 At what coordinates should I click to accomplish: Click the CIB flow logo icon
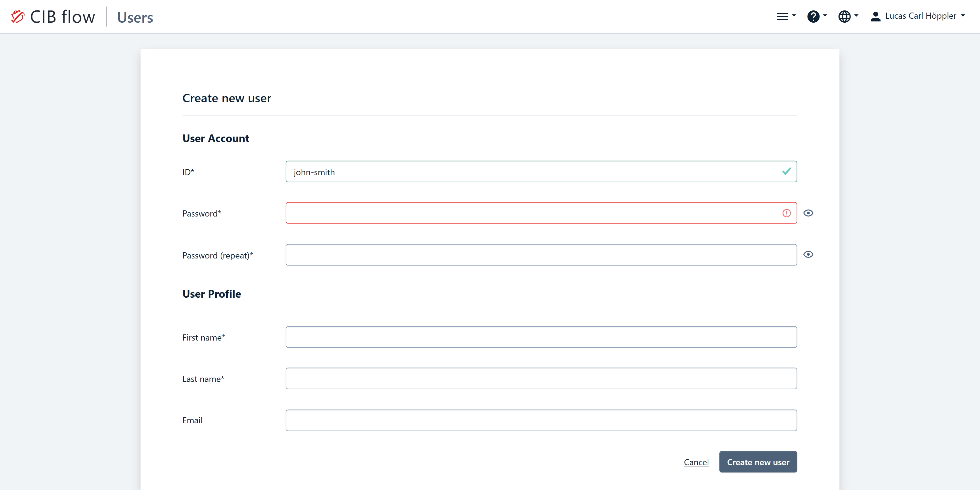pos(17,17)
